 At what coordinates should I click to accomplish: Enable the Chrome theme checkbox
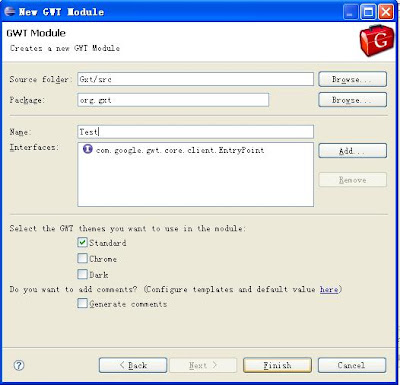click(82, 258)
